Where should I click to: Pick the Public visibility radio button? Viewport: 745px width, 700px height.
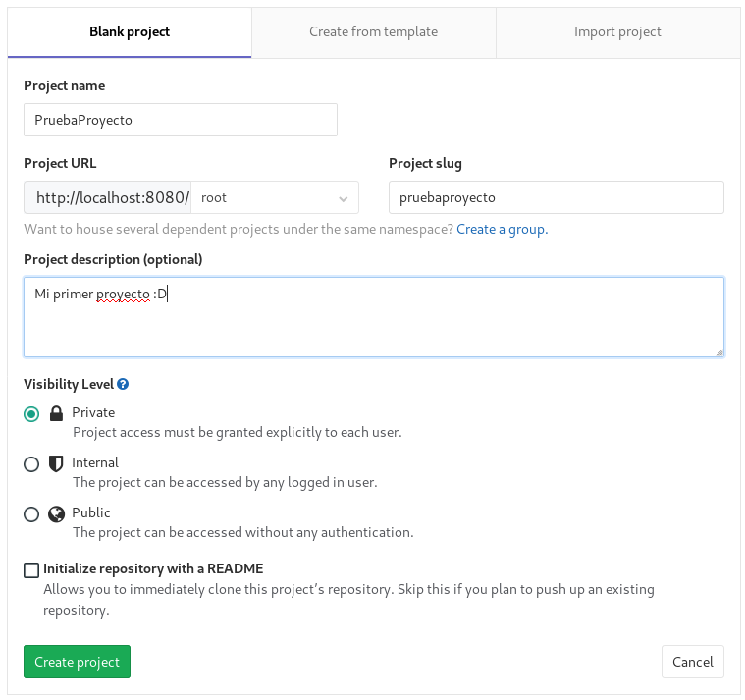[x=31, y=514]
